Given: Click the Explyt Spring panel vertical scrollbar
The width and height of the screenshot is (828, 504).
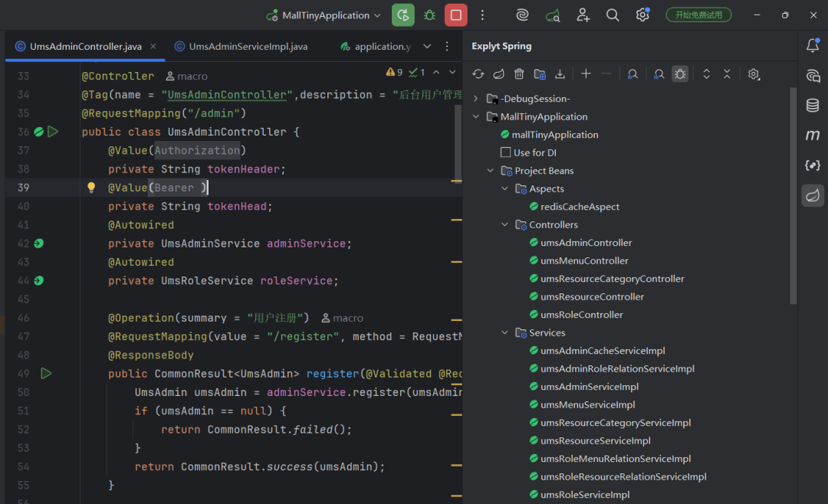Looking at the screenshot, I should point(793,191).
